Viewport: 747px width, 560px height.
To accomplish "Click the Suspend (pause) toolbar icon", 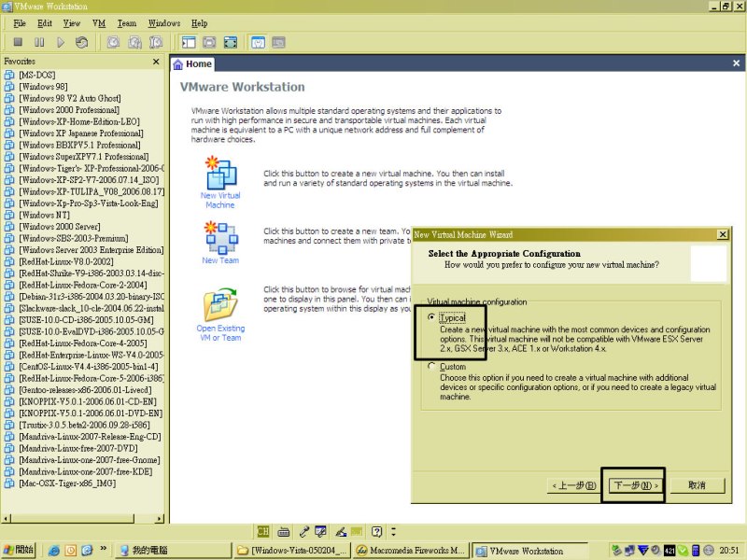I will (x=39, y=42).
